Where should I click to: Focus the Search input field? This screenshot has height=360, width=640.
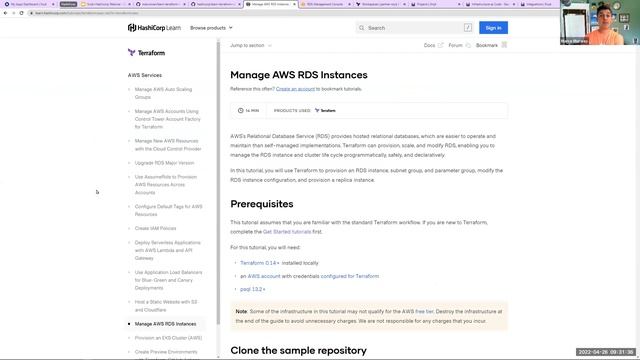coord(415,28)
